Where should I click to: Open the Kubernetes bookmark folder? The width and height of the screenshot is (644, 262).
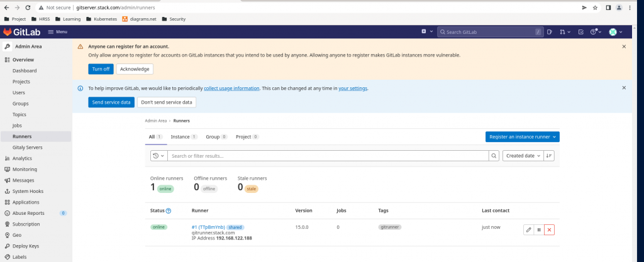[101, 19]
